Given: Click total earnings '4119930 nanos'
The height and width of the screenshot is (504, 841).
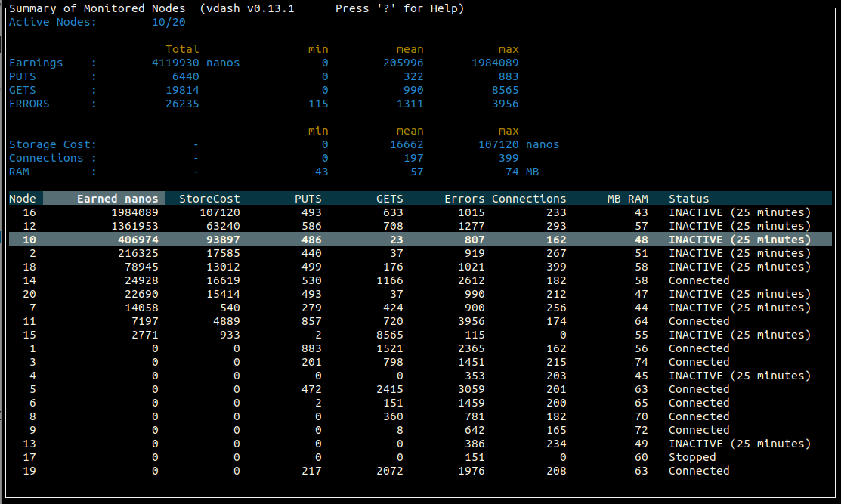Looking at the screenshot, I should pyautogui.click(x=196, y=63).
